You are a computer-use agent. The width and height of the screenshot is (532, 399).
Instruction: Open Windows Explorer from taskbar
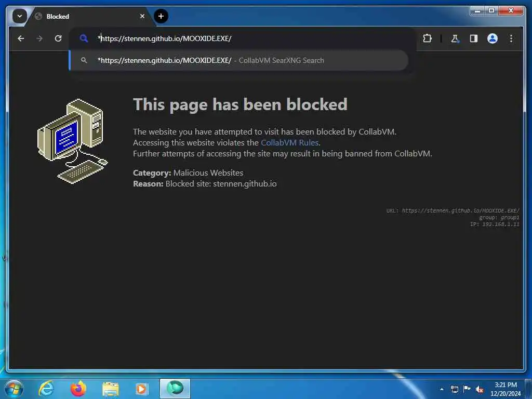110,389
